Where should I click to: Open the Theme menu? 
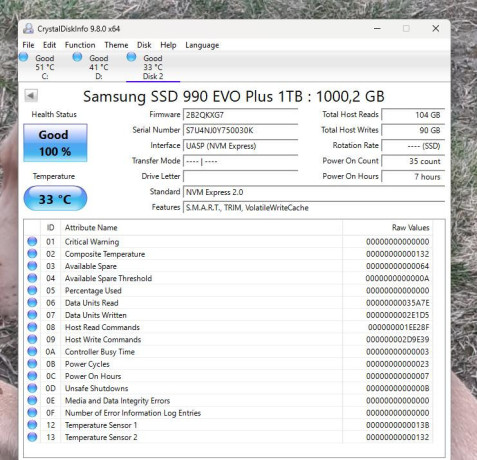click(116, 45)
